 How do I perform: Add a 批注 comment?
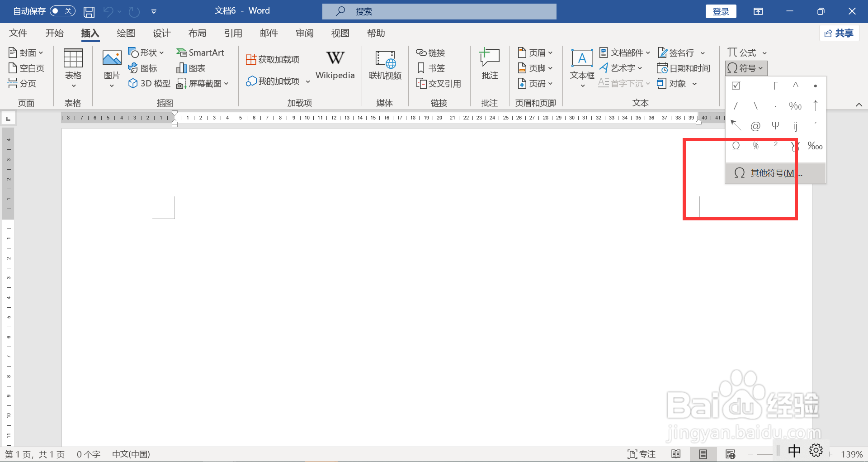(x=490, y=65)
